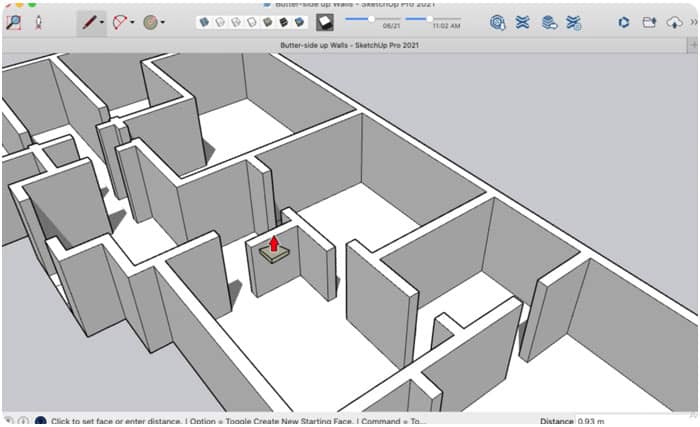Image resolution: width=700 pixels, height=427 pixels.
Task: Click the plus button at title bar right
Action: tap(693, 45)
